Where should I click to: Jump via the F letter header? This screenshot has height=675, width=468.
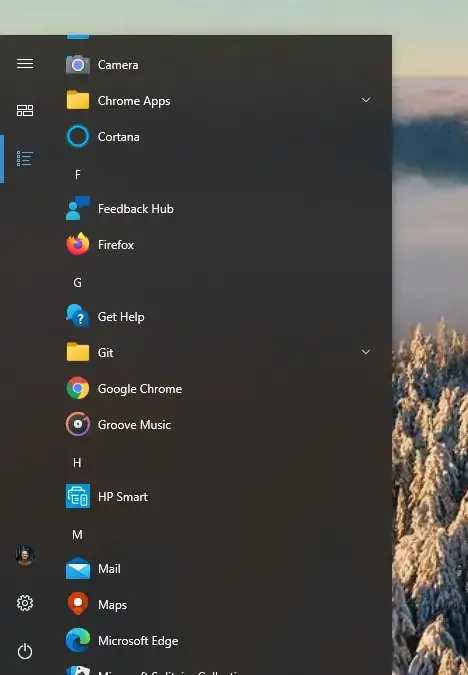pos(77,174)
